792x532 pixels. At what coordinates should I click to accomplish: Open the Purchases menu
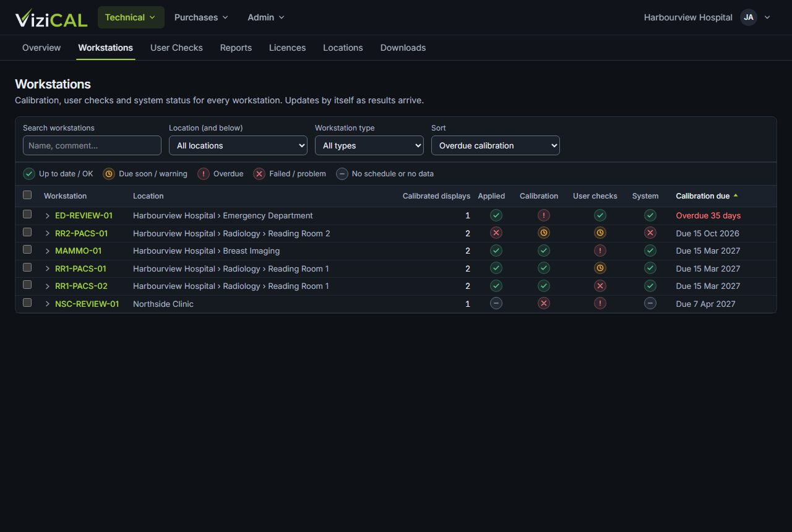[x=201, y=17]
